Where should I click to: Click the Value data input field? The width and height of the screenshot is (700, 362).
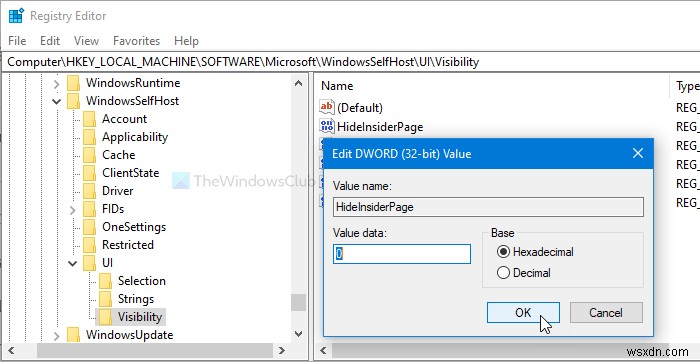pyautogui.click(x=402, y=254)
